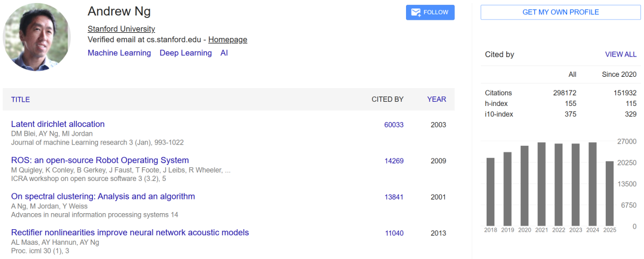The image size is (644, 259).
Task: Select the Machine Learning interest tag
Action: click(119, 53)
